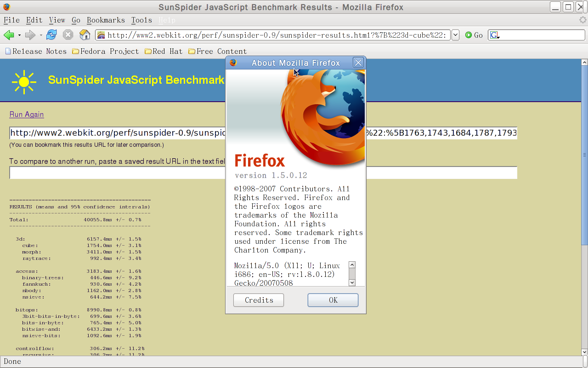Click the page vertical scrollbar thumb
The image size is (588, 368).
(585, 155)
